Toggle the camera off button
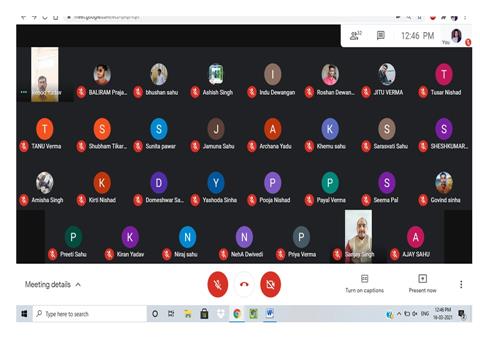This screenshot has height=360, width=480. [x=270, y=284]
